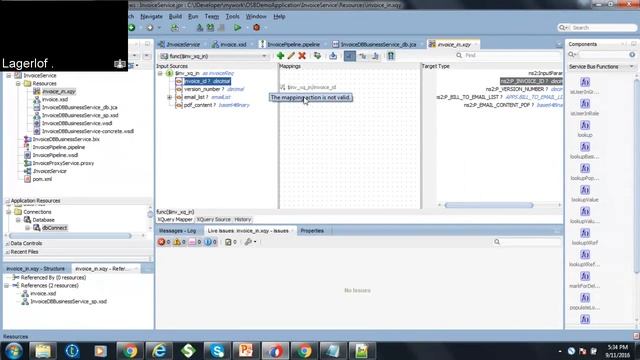Open Internet Explorer from the taskbar
The height and width of the screenshot is (360, 640).
[x=159, y=351]
